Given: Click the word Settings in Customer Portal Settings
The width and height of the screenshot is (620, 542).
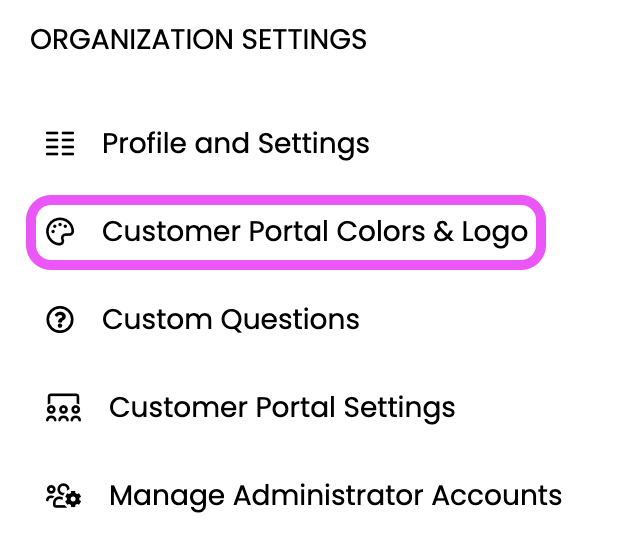Looking at the screenshot, I should point(399,409).
